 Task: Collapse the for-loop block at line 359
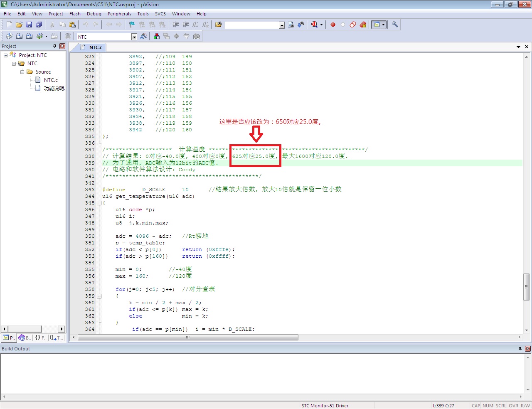pyautogui.click(x=99, y=296)
